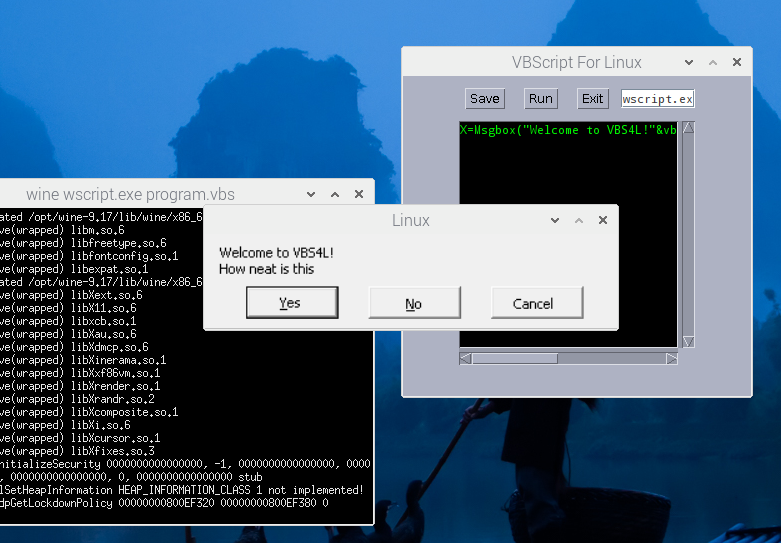
Task: Click libXcursor.so.1 line in terminal
Action: point(80,438)
